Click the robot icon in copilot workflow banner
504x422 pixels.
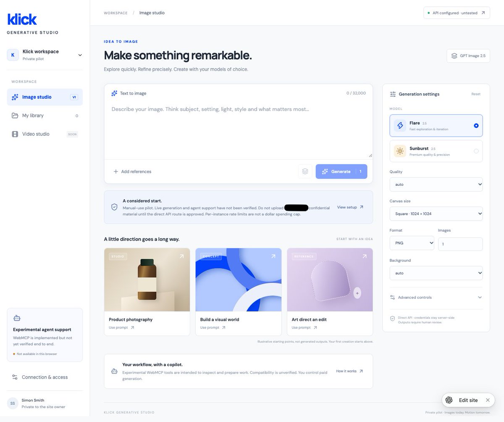[114, 372]
